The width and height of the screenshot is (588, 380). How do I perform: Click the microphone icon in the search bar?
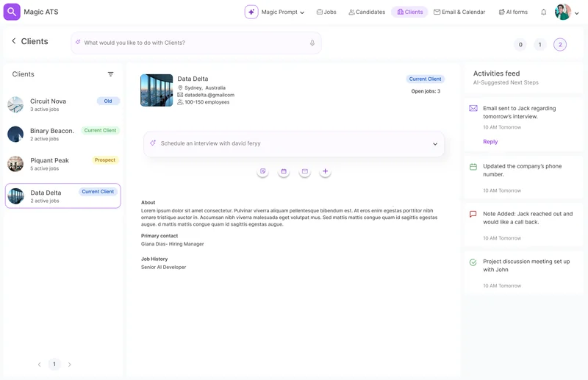point(312,43)
